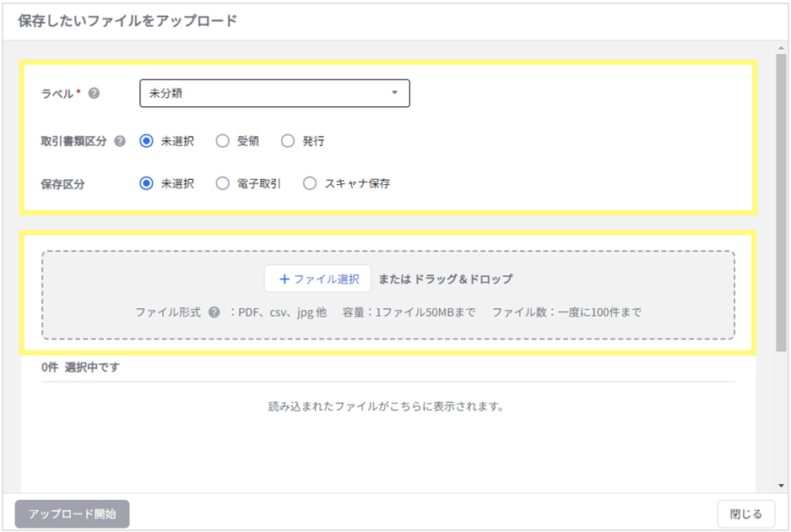Click the scrollbar down arrow
The image size is (791, 532).
781,486
